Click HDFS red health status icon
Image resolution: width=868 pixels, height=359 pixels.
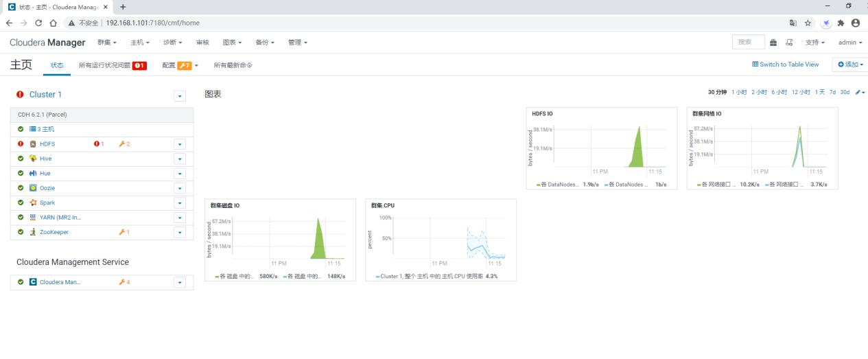point(21,144)
